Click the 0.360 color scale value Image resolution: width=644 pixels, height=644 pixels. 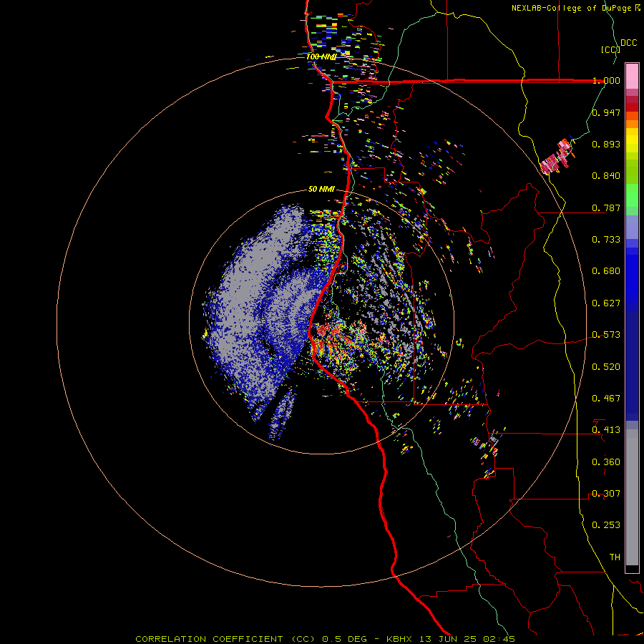pyautogui.click(x=606, y=462)
